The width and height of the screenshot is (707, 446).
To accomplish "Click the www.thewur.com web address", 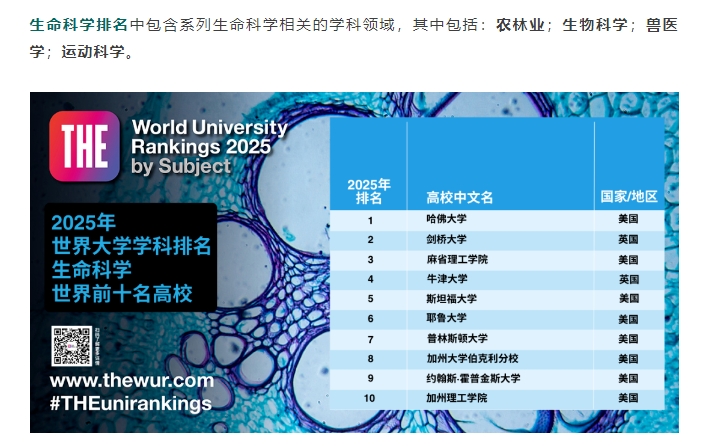I will point(132,381).
